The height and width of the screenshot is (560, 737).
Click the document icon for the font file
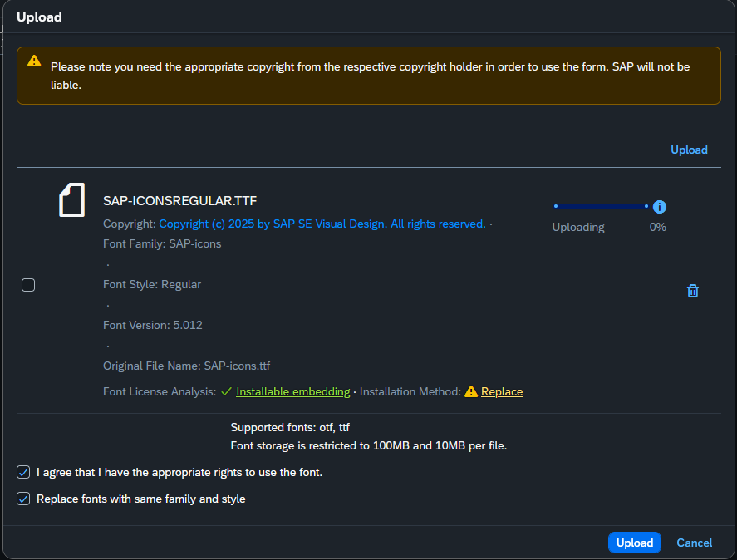[71, 200]
